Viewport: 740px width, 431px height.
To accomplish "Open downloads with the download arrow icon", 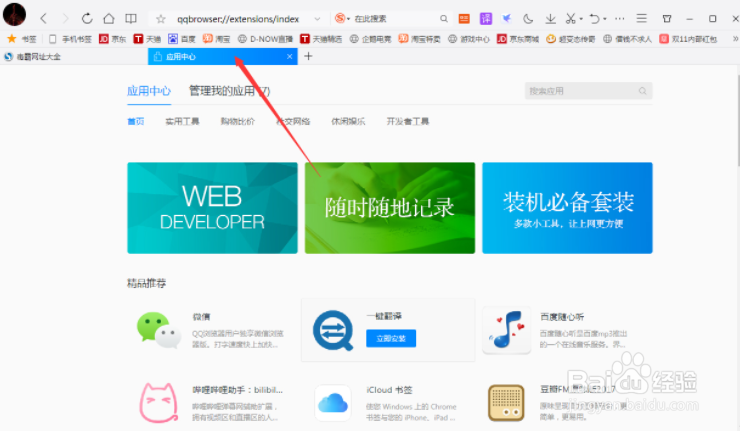I will (550, 18).
